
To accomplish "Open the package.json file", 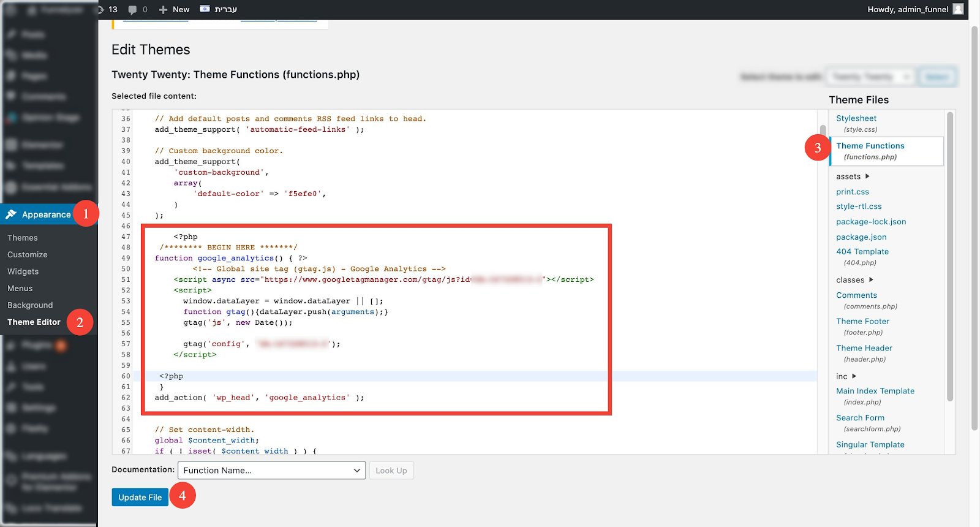I will point(861,237).
